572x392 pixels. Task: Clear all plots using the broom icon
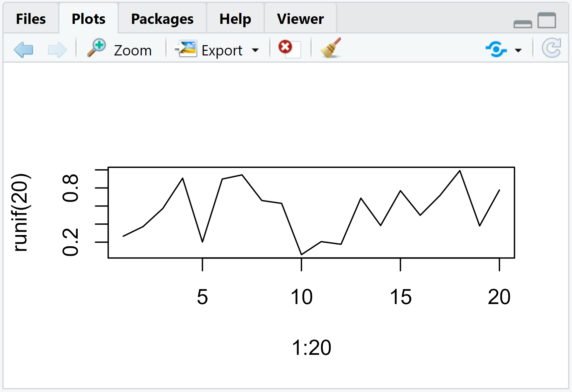tap(331, 49)
